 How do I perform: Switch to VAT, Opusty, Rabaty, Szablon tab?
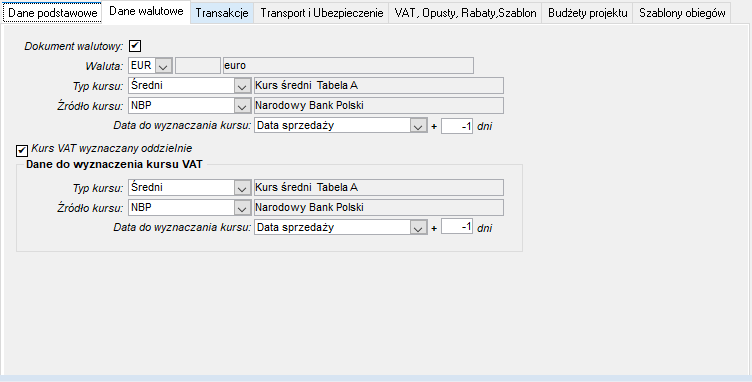465,13
